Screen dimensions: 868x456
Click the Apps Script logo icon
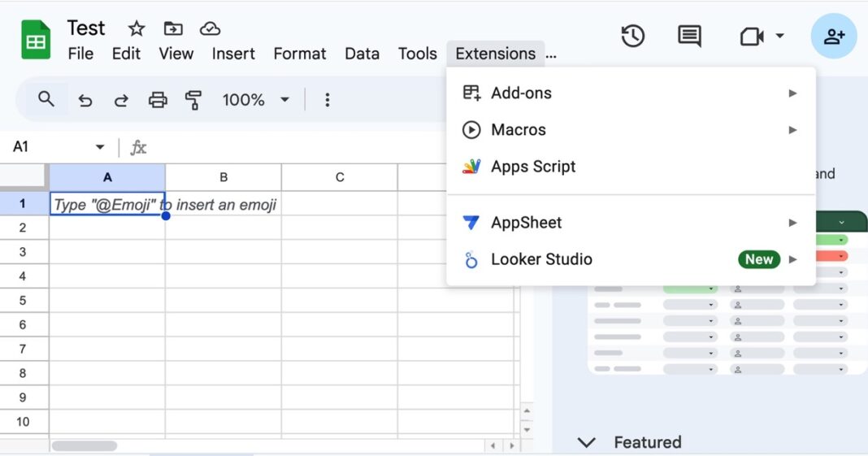point(471,167)
